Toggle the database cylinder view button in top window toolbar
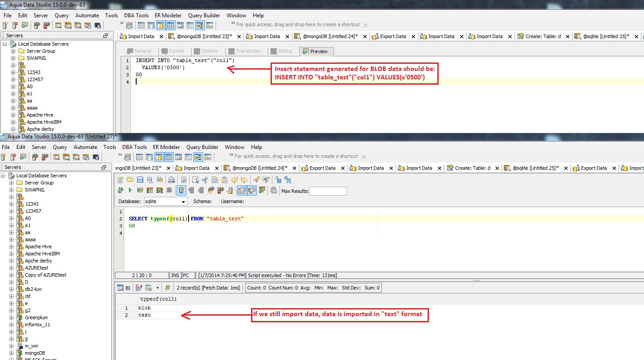This screenshot has width=644, height=360. click(161, 25)
